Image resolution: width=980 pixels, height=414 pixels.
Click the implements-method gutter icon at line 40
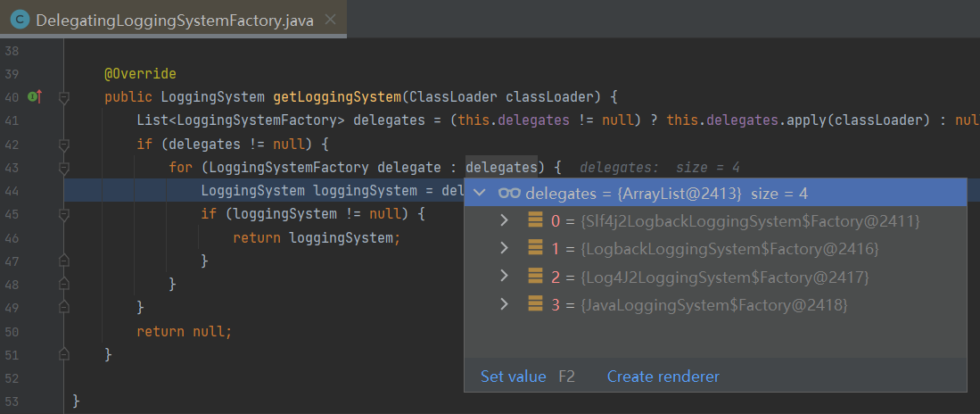[35, 97]
